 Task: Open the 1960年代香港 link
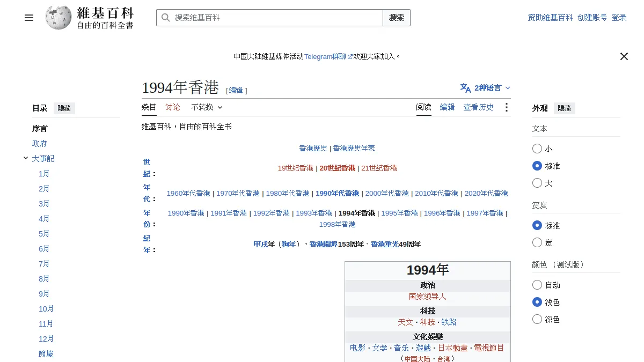(x=188, y=194)
